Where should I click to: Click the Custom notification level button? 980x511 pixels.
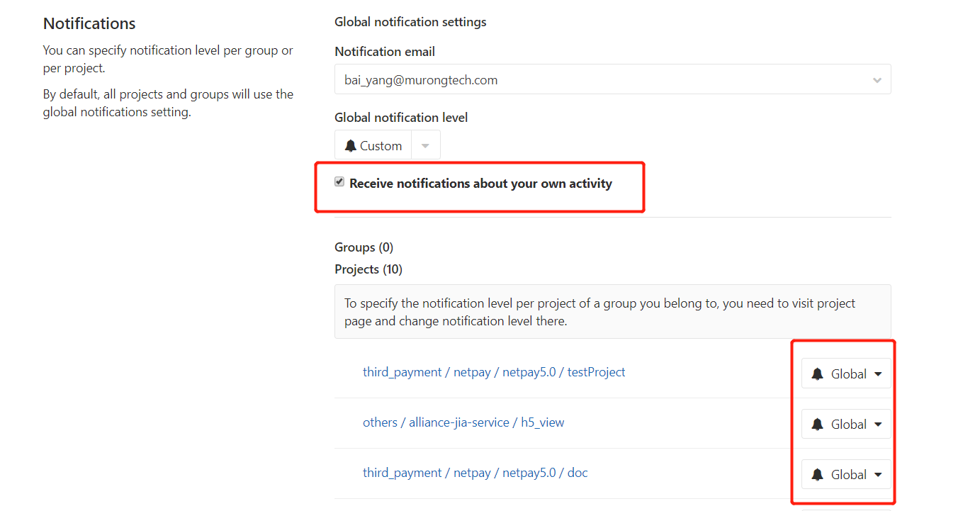pyautogui.click(x=373, y=145)
